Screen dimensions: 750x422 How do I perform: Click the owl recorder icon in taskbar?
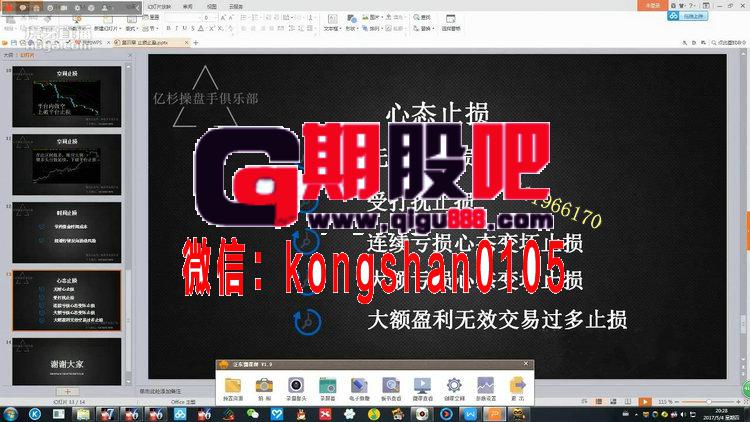point(519,414)
